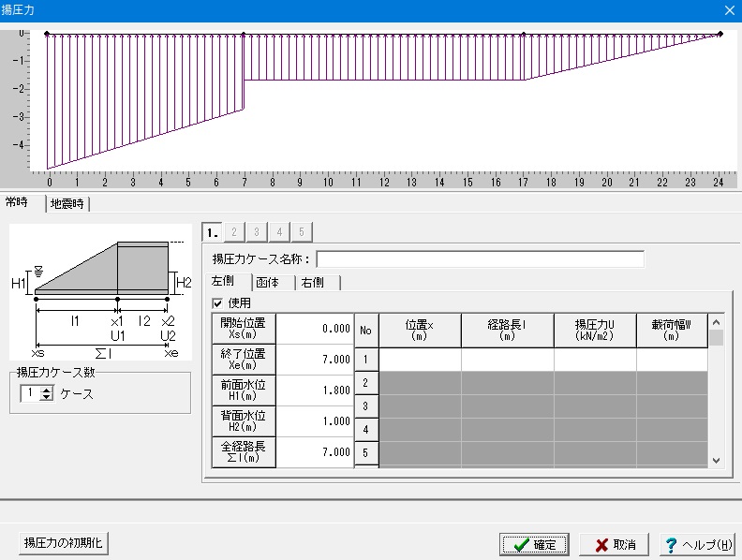Select row header No 5

(x=365, y=453)
